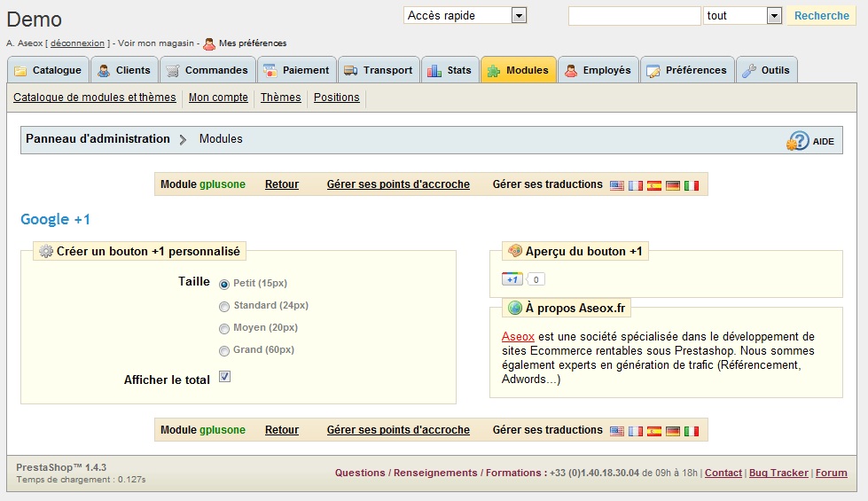Click the French flag in bottom translation bar
Screen dimensions: 868x501
coord(636,431)
